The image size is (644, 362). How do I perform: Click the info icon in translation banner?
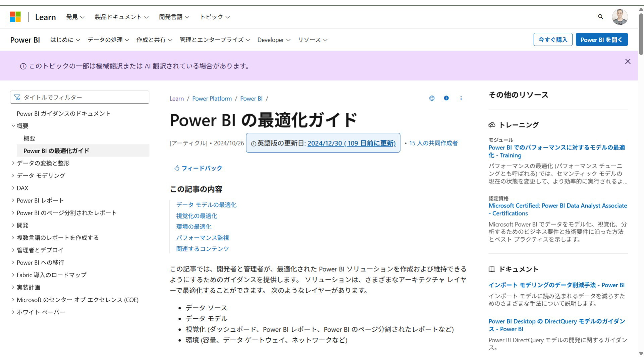point(23,66)
